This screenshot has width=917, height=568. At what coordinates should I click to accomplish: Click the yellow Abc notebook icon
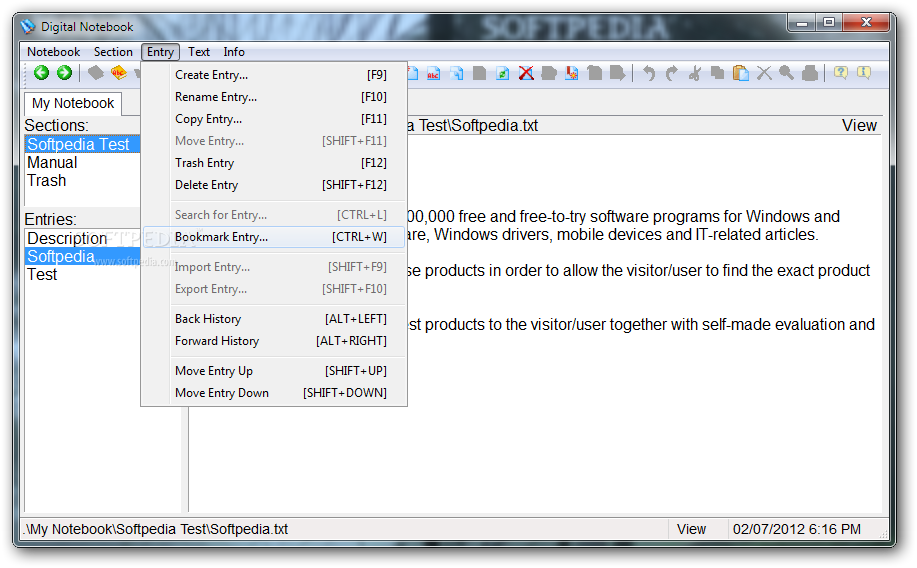click(119, 73)
